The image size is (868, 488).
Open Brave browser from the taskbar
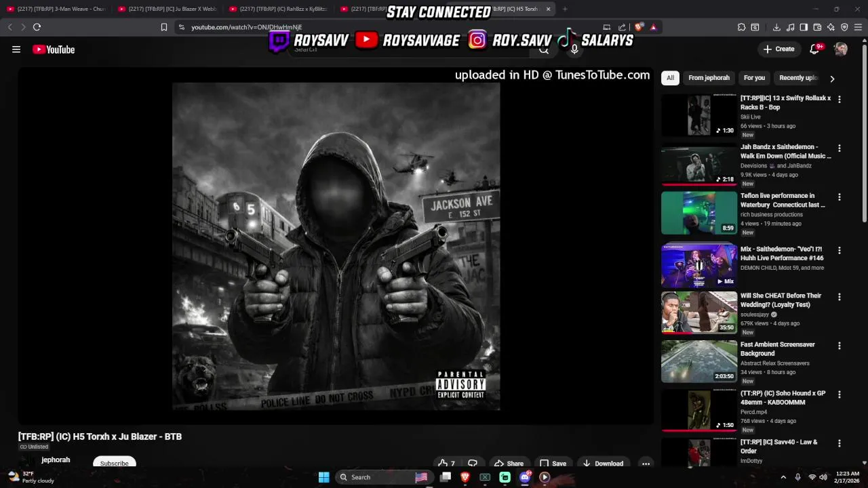[x=465, y=477]
